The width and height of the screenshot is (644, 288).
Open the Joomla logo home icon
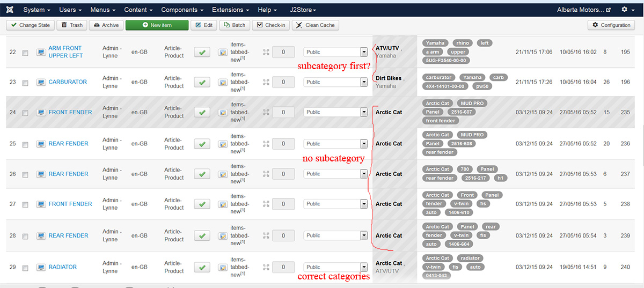[10, 10]
